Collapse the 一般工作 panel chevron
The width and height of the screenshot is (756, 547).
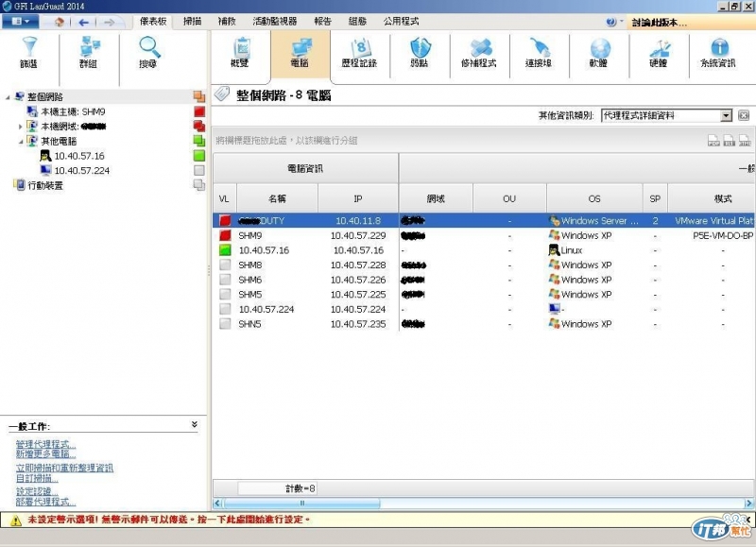pos(195,424)
